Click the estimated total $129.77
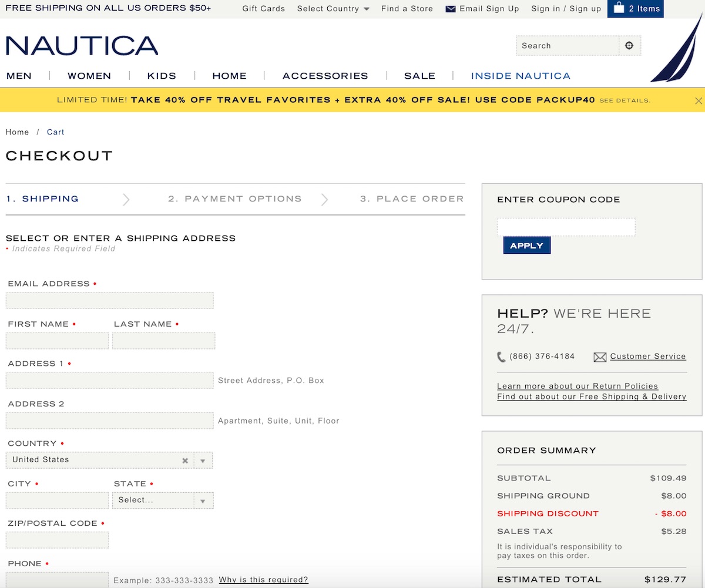This screenshot has width=705, height=588. click(x=665, y=580)
